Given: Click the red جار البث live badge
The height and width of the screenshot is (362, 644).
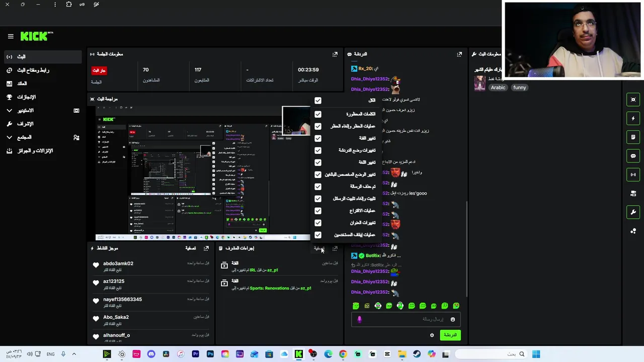Looking at the screenshot, I should pyautogui.click(x=99, y=70).
